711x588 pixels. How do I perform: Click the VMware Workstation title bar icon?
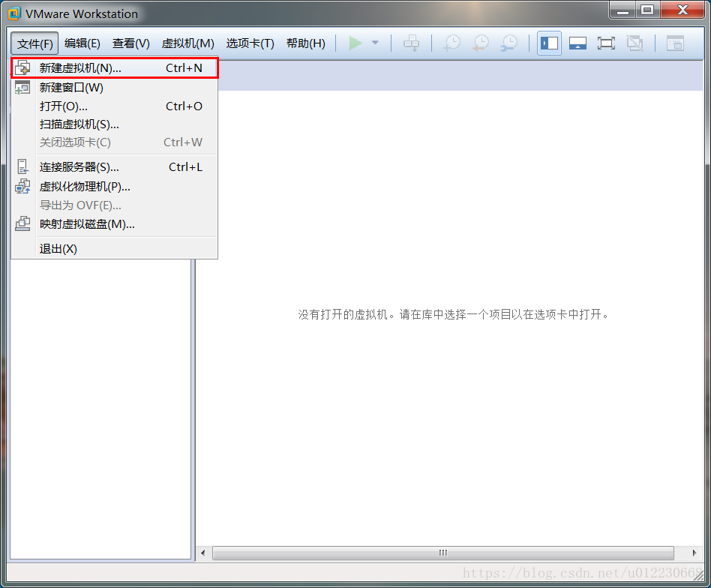14,13
